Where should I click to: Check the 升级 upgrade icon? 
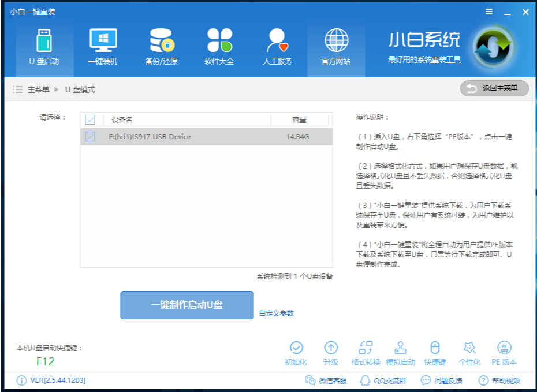(331, 353)
